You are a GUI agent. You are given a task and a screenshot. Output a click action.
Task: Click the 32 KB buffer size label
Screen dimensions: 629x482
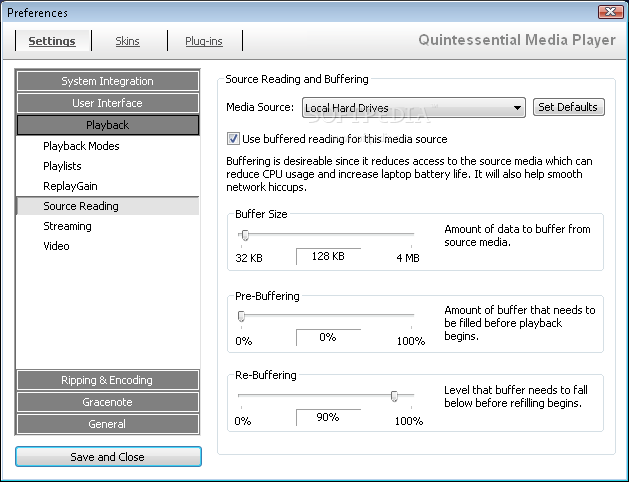[x=249, y=258]
